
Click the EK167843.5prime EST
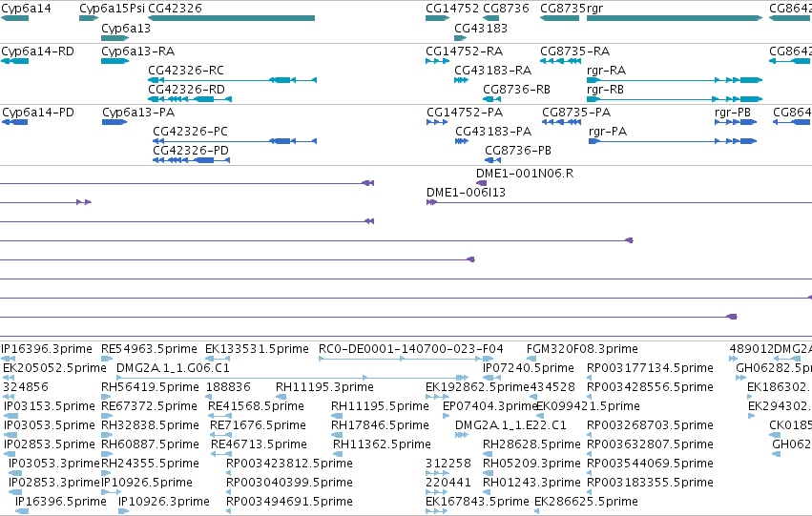pos(437,511)
